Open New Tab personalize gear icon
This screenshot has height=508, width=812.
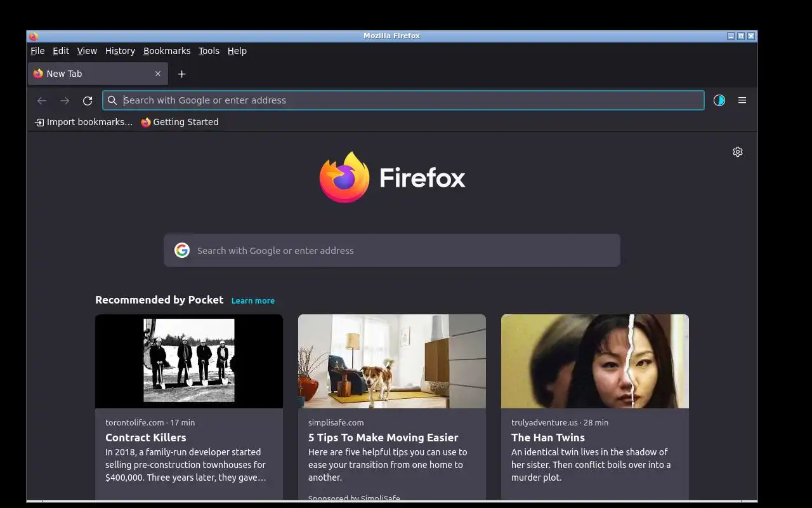coord(738,152)
